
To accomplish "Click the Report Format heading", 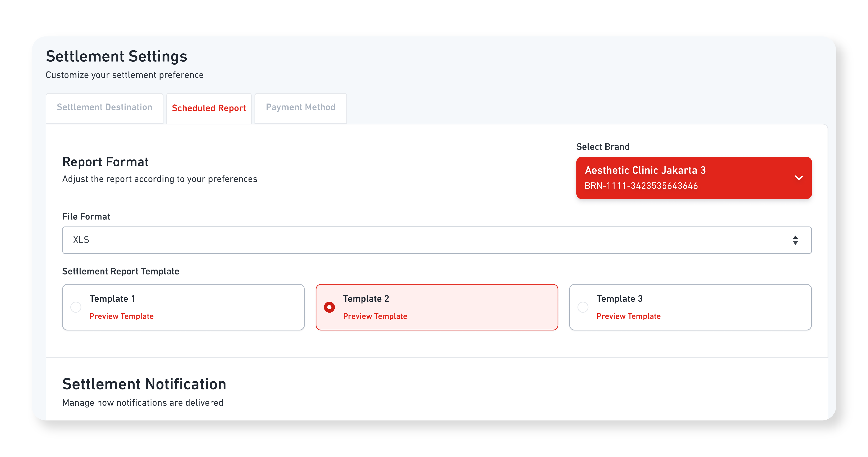I will (x=105, y=162).
